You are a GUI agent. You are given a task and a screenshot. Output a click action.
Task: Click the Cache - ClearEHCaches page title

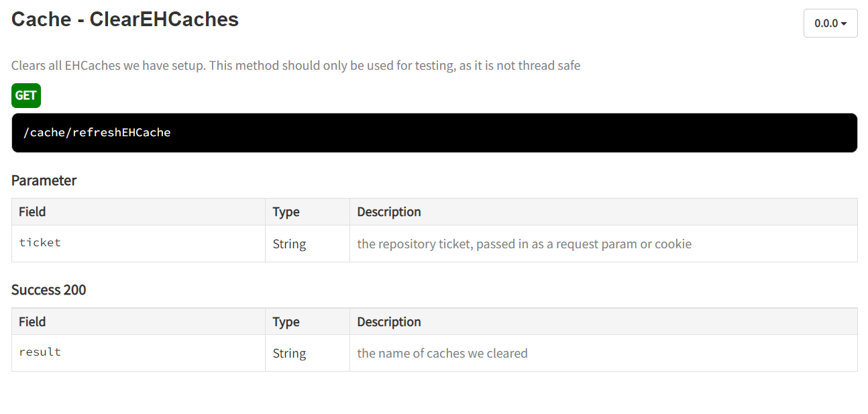coord(125,19)
